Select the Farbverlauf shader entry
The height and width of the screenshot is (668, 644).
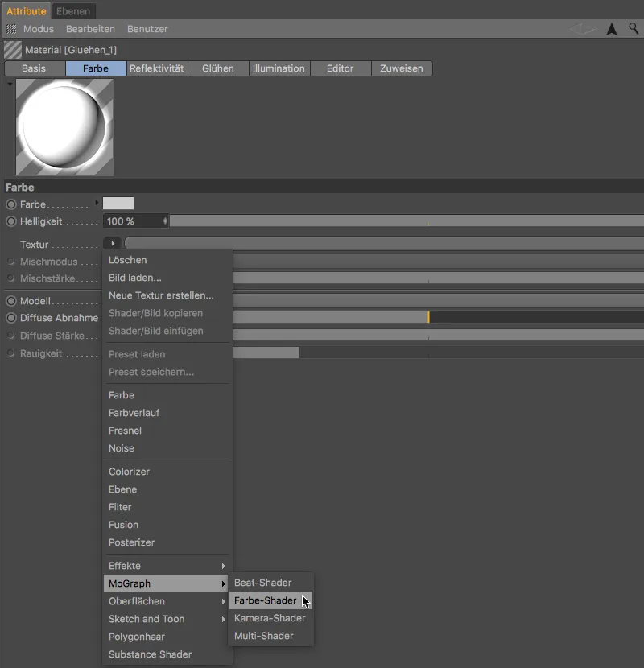pos(167,413)
